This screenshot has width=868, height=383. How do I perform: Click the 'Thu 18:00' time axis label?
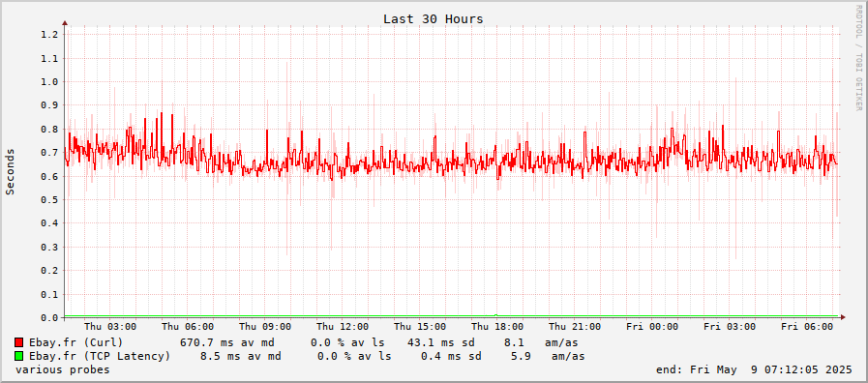pos(497,327)
